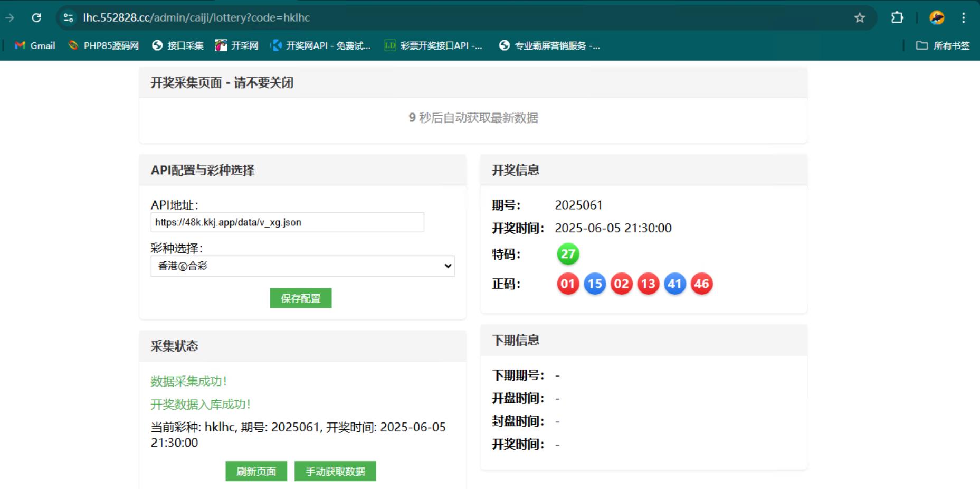Viewport: 980px width, 489px height.
Task: Open the Gmail bookmark
Action: pyautogui.click(x=35, y=46)
